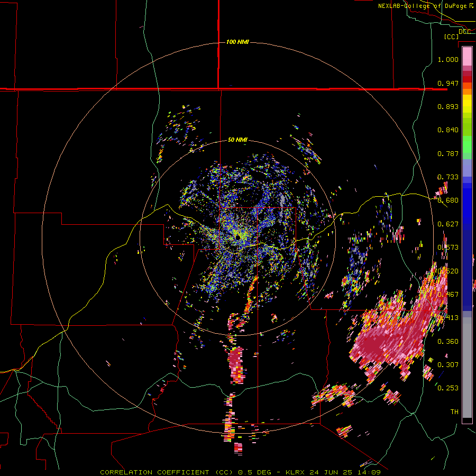The width and height of the screenshot is (476, 476).
Task: Select the 0.680 legend value
Action: click(x=448, y=200)
